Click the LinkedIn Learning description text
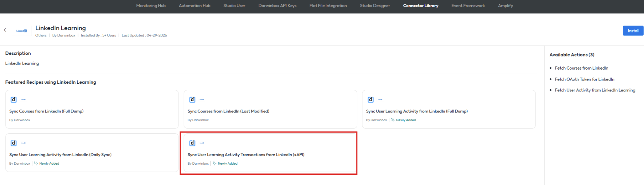The image size is (644, 185). pos(22,63)
